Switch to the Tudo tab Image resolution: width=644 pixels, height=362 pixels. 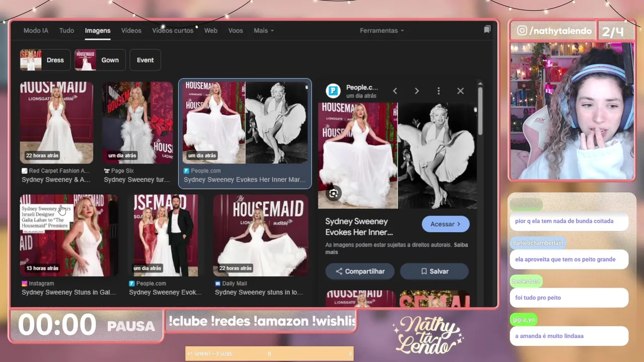tap(66, 31)
